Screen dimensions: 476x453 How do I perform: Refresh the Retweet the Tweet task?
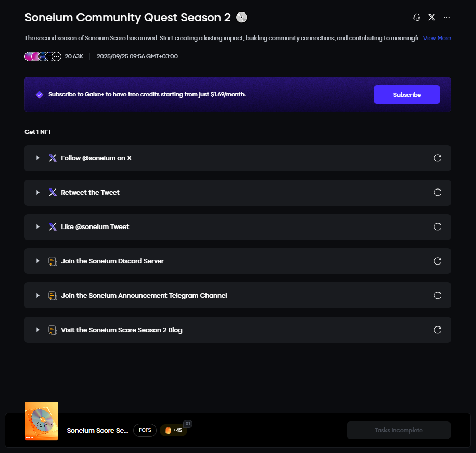[x=438, y=193]
